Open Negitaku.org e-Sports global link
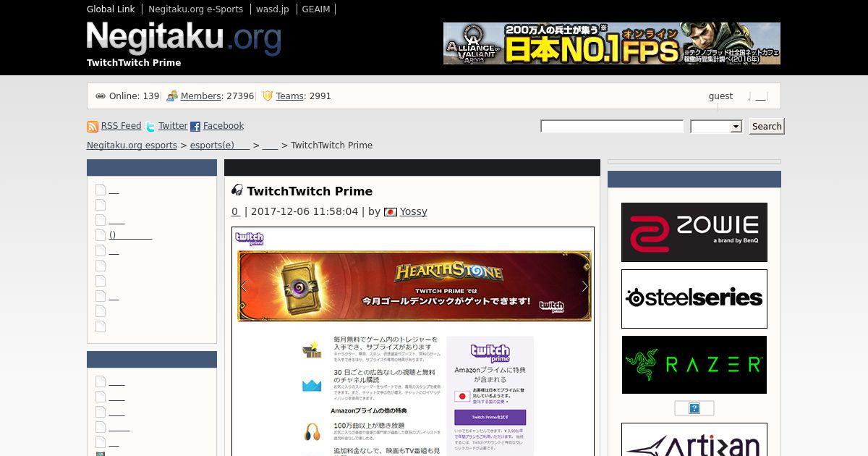This screenshot has height=456, width=868. tap(195, 9)
